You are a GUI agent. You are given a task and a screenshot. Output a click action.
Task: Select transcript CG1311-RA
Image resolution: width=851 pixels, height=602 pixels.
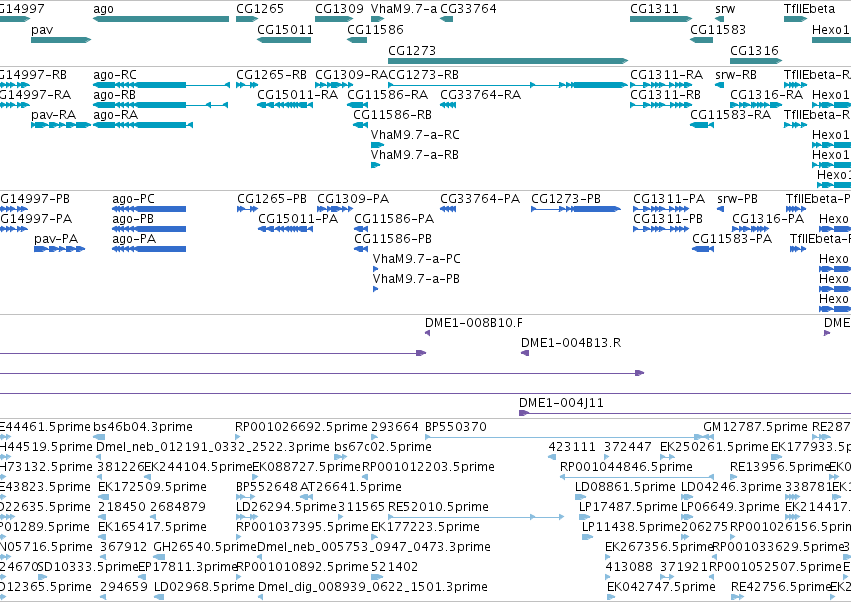(x=666, y=75)
